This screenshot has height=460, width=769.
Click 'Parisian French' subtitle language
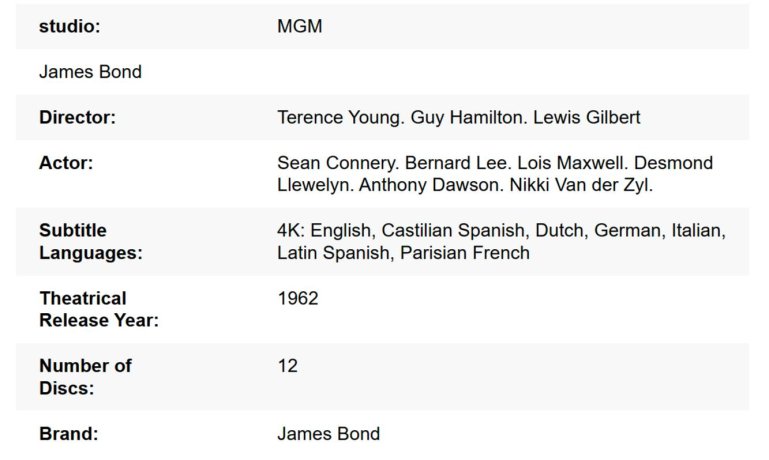[465, 253]
